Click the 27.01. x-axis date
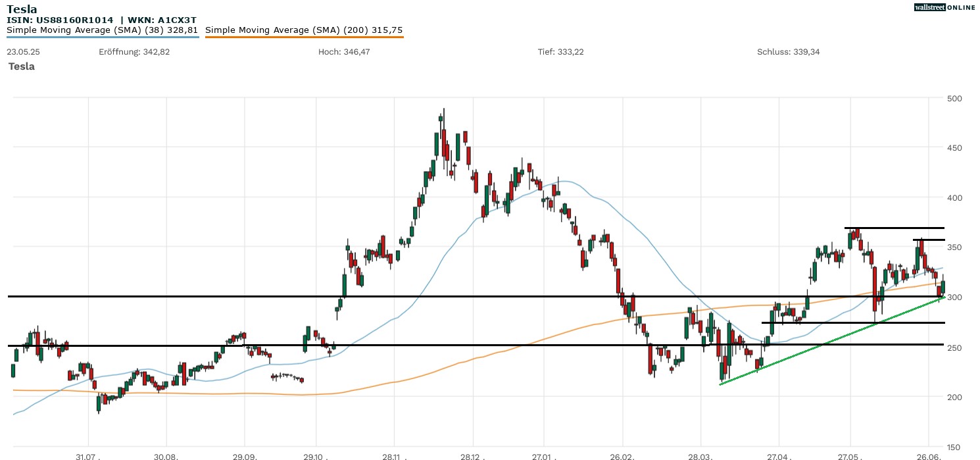 coord(543,457)
